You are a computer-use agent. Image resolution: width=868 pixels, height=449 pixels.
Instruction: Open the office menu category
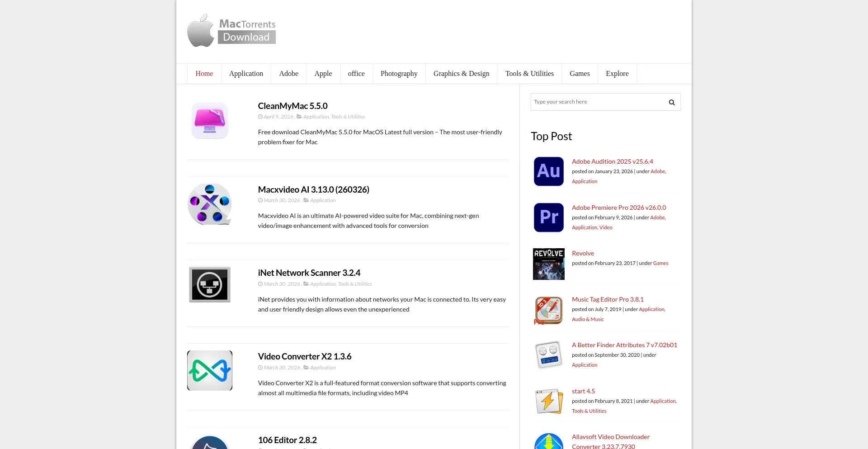click(356, 74)
